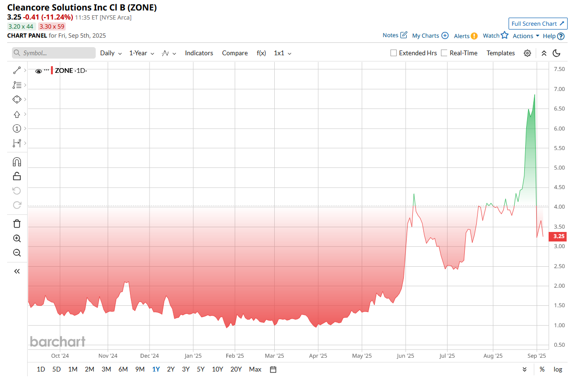The image size is (580, 392).
Task: Open the 1-Year period dropdown
Action: click(141, 53)
